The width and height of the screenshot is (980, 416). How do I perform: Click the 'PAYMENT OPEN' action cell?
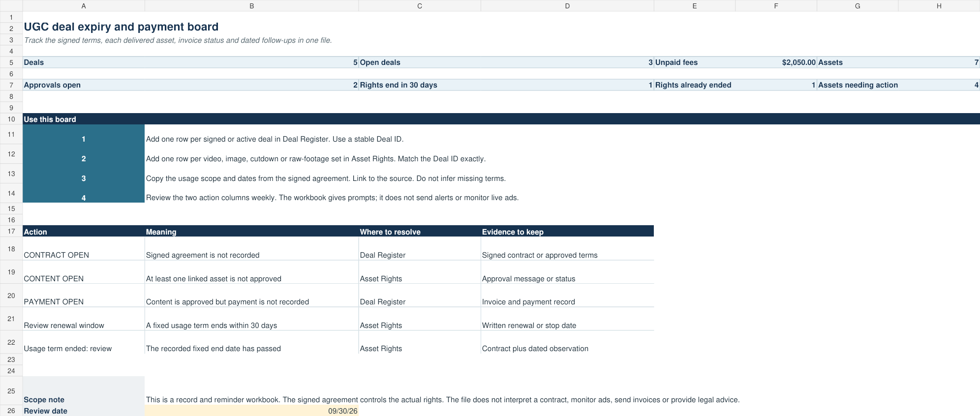(x=84, y=296)
